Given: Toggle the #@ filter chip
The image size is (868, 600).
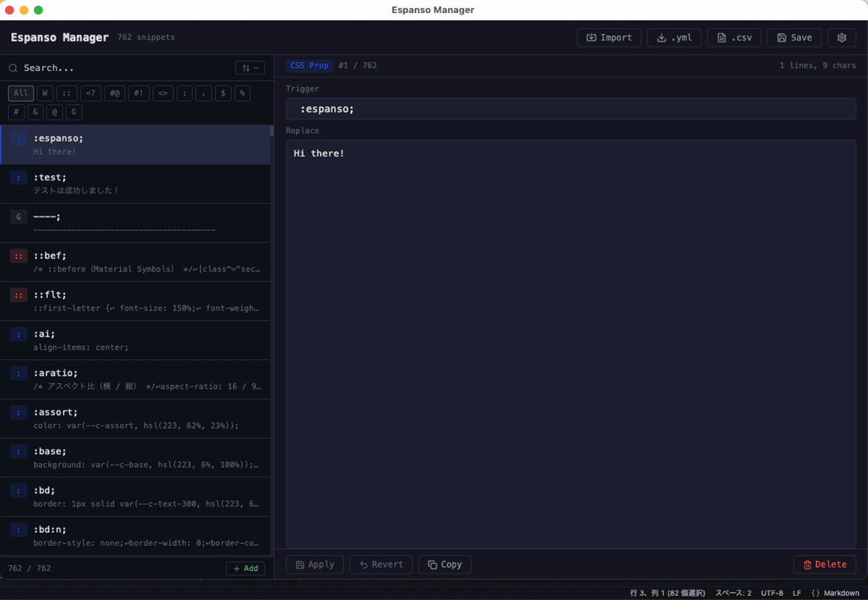Looking at the screenshot, I should point(115,93).
